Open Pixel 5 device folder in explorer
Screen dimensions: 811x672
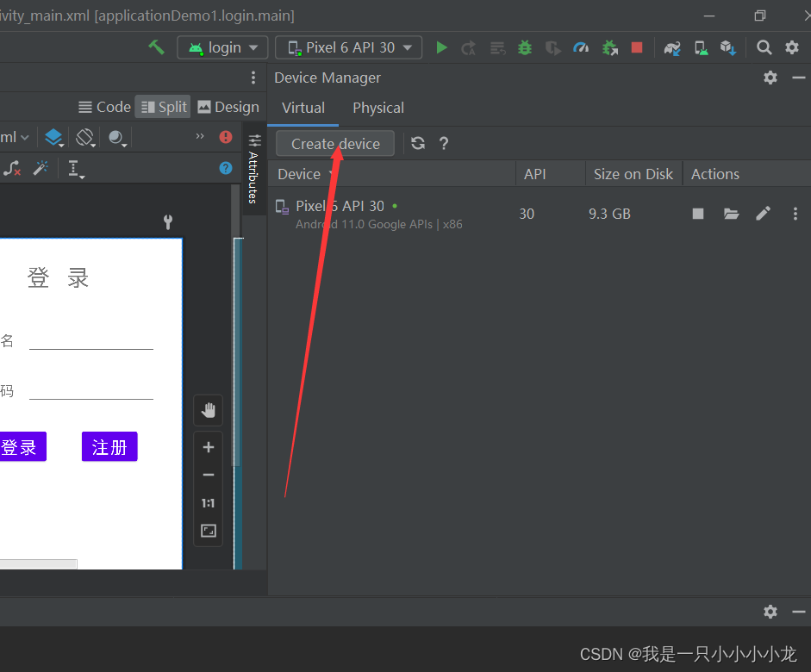coord(731,214)
